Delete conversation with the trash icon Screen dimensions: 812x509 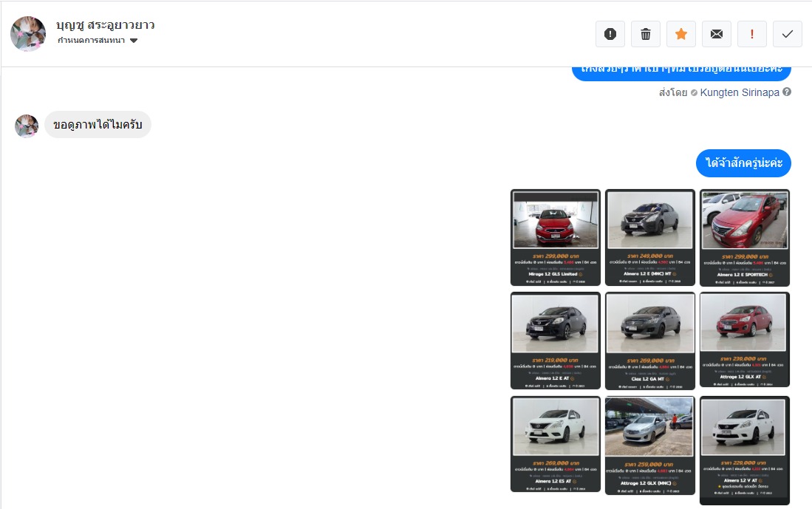pyautogui.click(x=645, y=34)
